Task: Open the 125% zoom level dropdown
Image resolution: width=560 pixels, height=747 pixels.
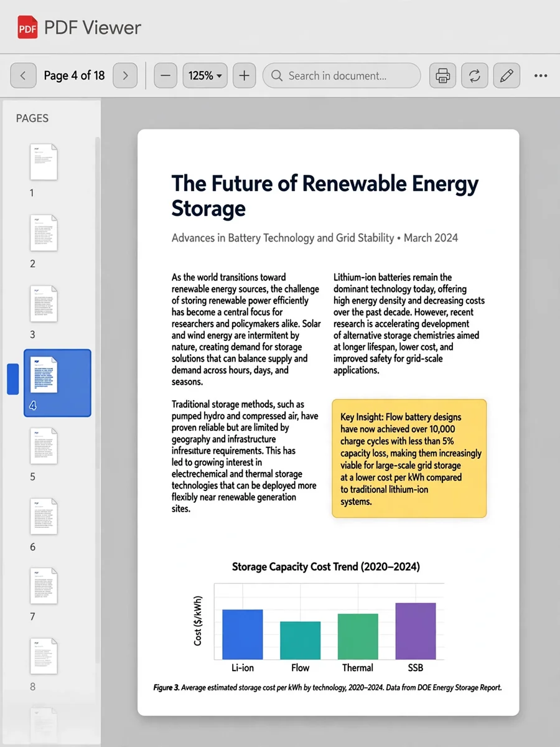Action: click(x=205, y=76)
